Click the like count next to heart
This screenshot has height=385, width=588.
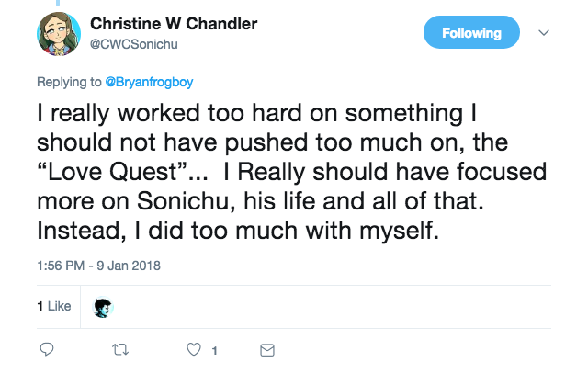214,351
